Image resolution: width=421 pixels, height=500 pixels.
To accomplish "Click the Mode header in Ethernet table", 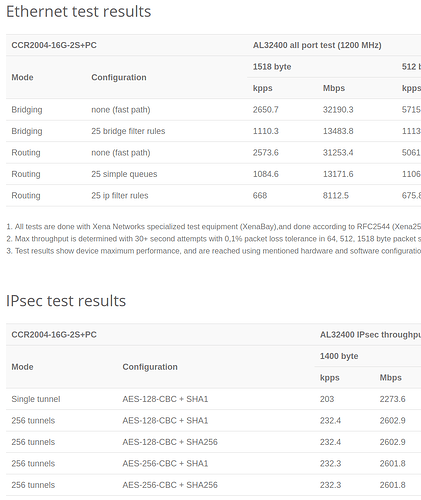I will [x=22, y=77].
